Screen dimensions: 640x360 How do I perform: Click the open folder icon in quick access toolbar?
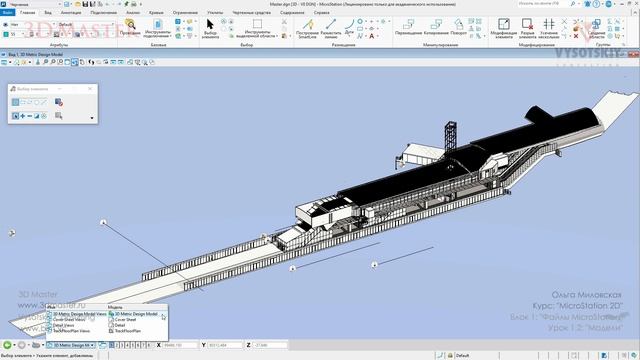(78, 4)
